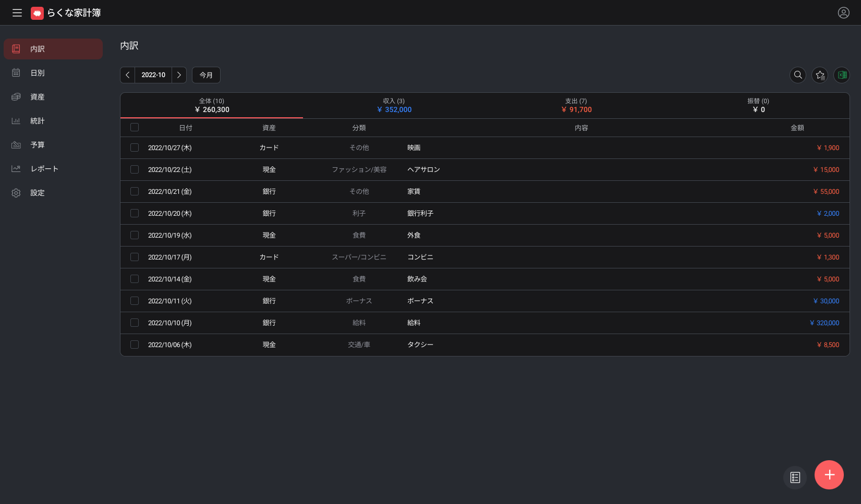Click the 資産 column header

269,128
